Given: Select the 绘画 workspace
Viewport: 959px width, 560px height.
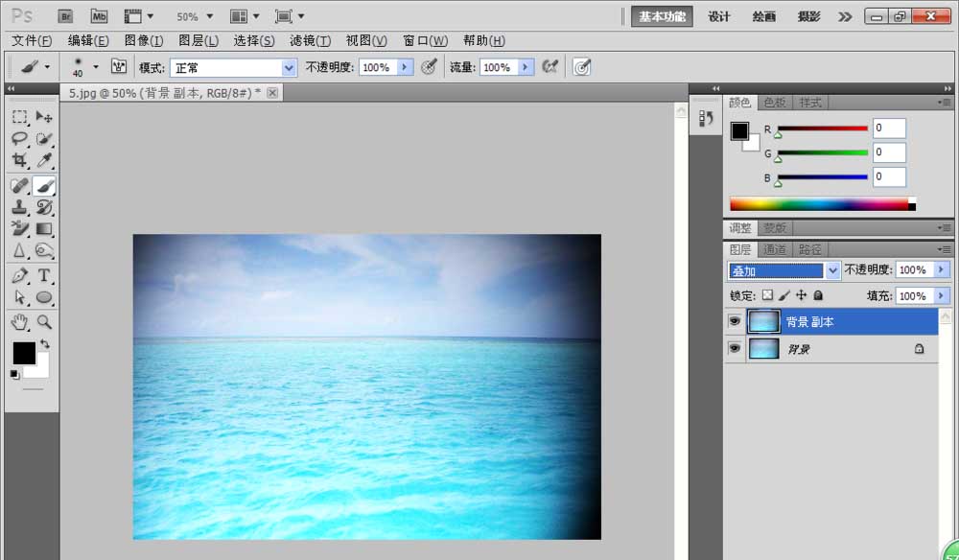Looking at the screenshot, I should tap(764, 16).
